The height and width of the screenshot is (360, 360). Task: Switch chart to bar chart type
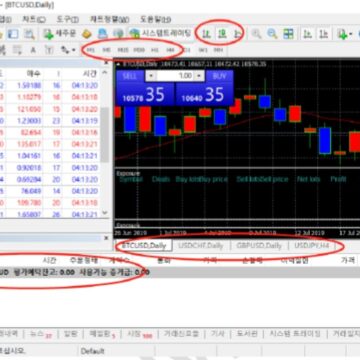[206, 33]
